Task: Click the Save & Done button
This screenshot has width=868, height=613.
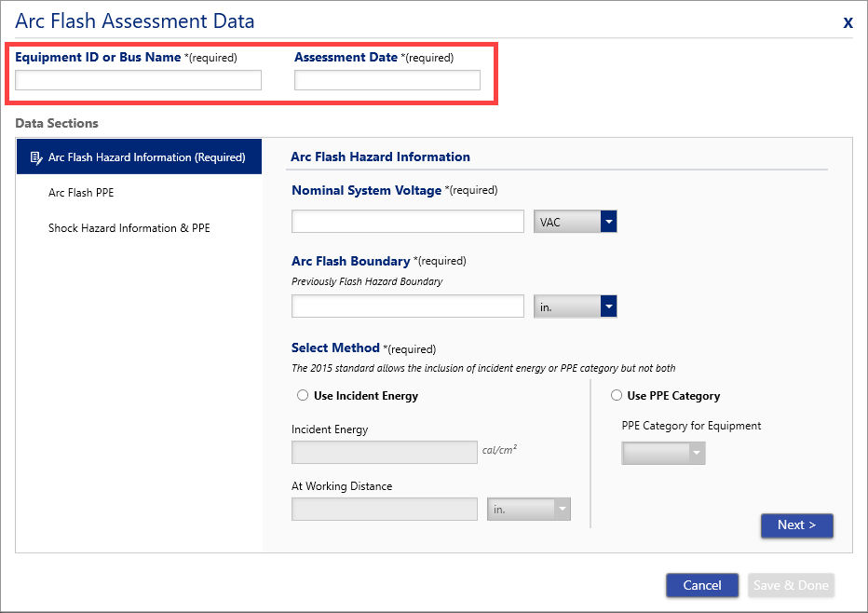Action: point(791,585)
